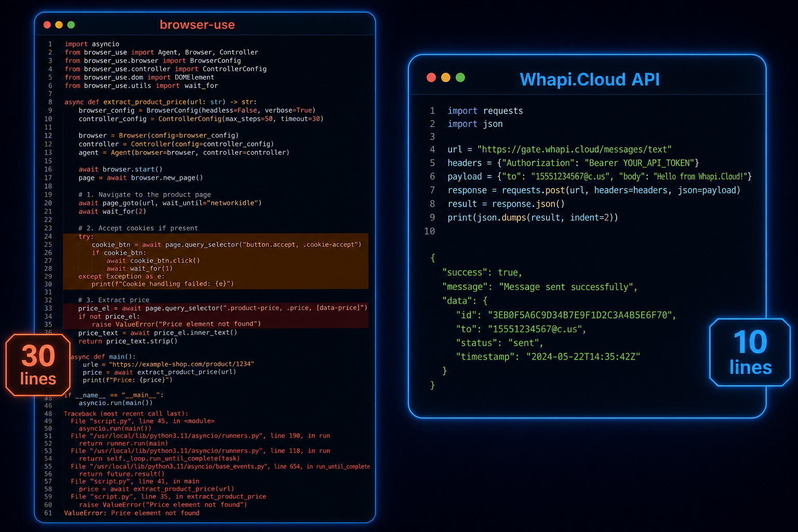Click traceback line "runners.py, line 190, in run"

tap(201, 436)
